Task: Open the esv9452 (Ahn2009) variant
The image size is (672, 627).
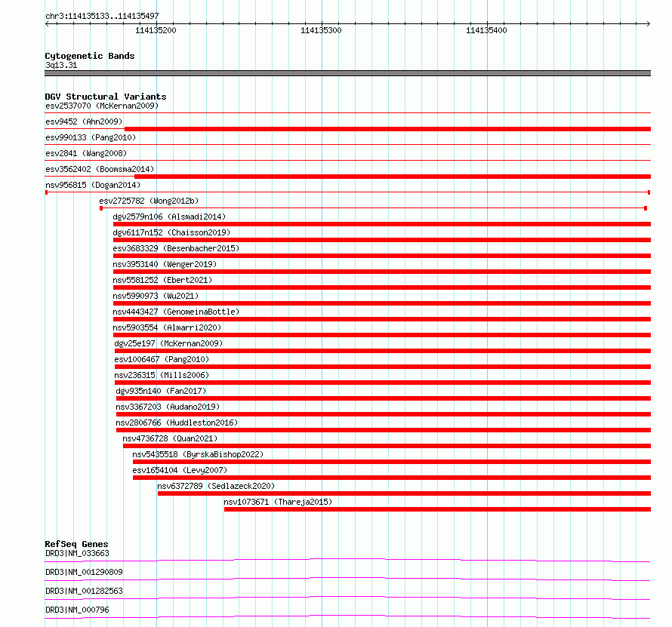Action: (x=84, y=121)
